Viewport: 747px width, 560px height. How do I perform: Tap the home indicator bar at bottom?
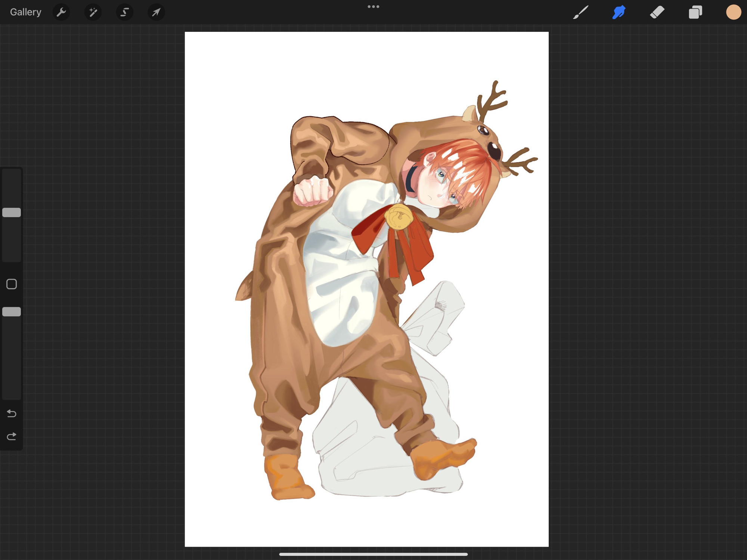pos(373,554)
